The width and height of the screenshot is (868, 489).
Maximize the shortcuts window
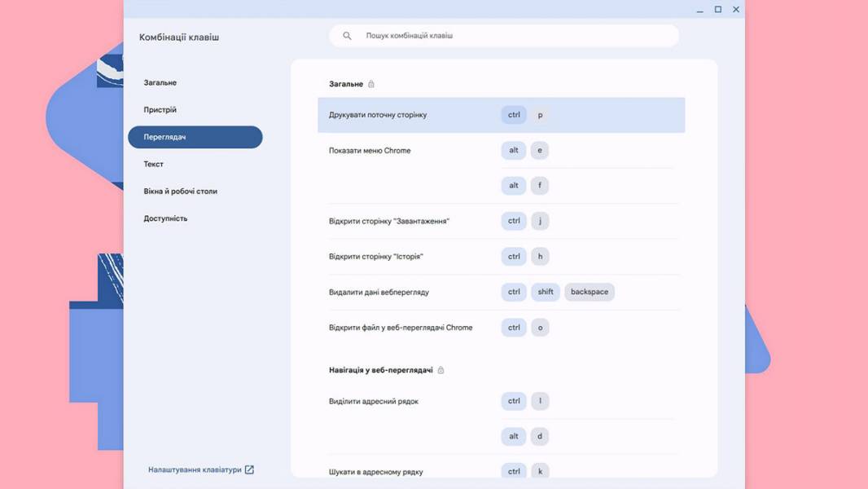tap(718, 10)
